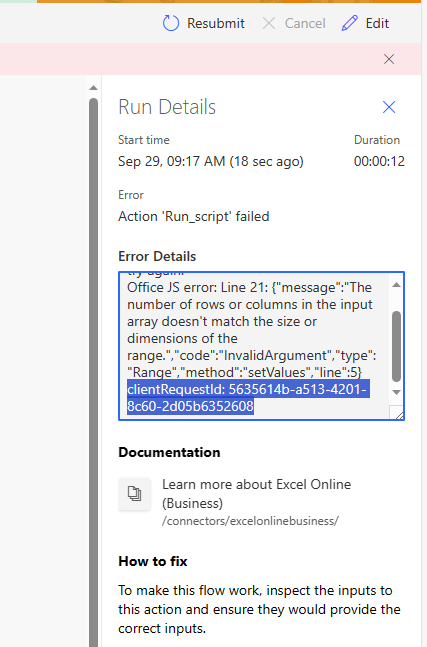Click error box scrollbar down arrow

(x=396, y=392)
